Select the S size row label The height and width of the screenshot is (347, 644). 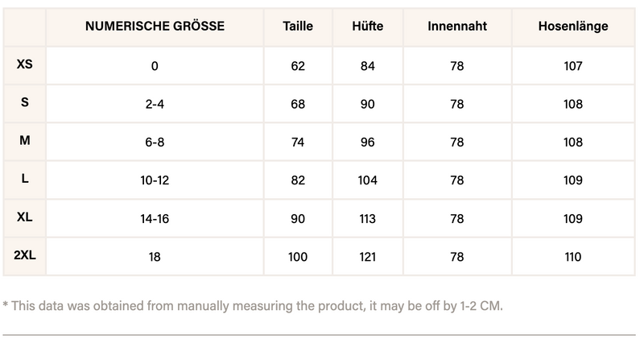(24, 102)
